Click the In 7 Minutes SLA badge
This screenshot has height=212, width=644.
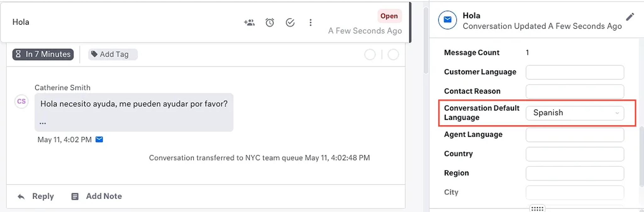(x=43, y=54)
